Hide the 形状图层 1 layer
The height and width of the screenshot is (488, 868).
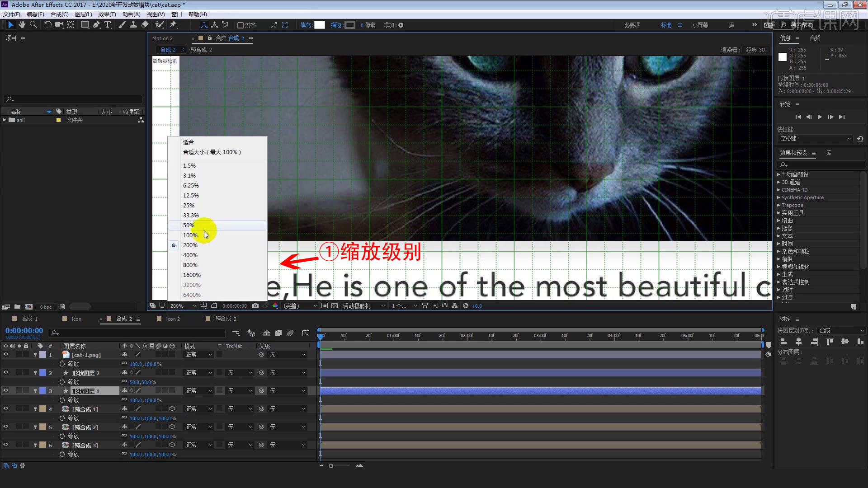pos(6,391)
